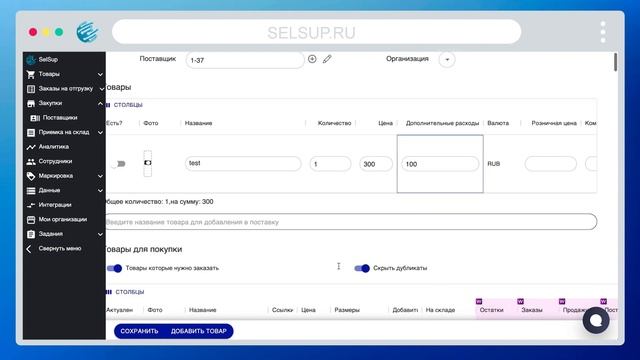Open the Аналитика menu item
The image size is (640, 360).
click(53, 147)
